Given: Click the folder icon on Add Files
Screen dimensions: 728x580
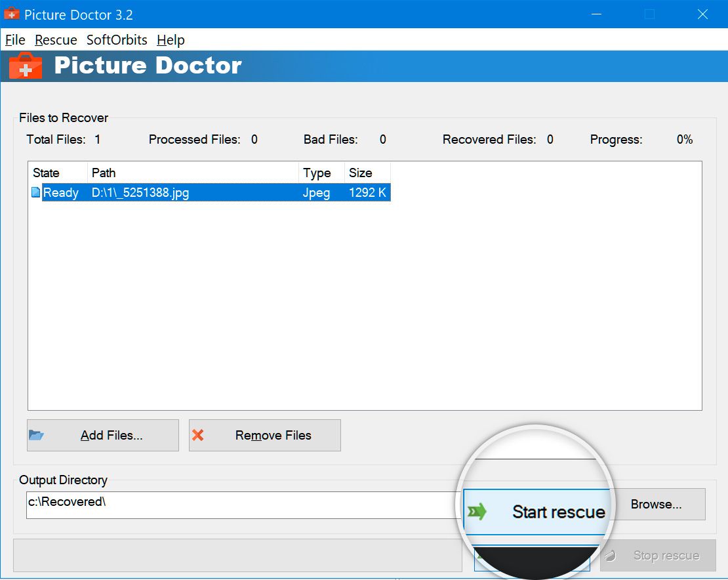Looking at the screenshot, I should [37, 435].
